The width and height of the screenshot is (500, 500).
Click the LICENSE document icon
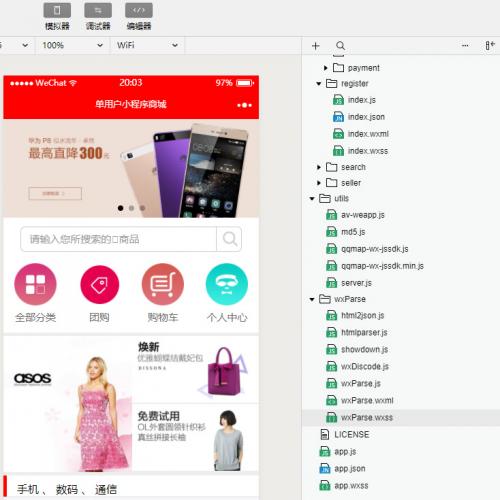point(325,434)
